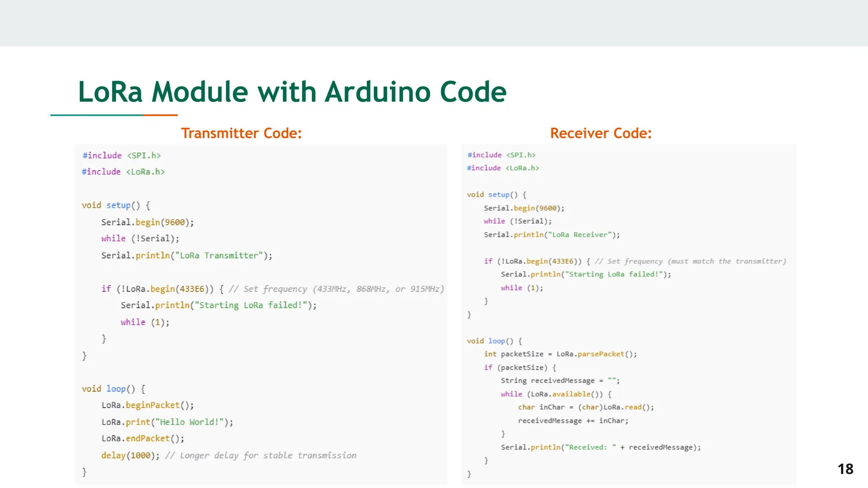
Task: Click the 'LoRa Transmitter' println line
Action: (186, 255)
